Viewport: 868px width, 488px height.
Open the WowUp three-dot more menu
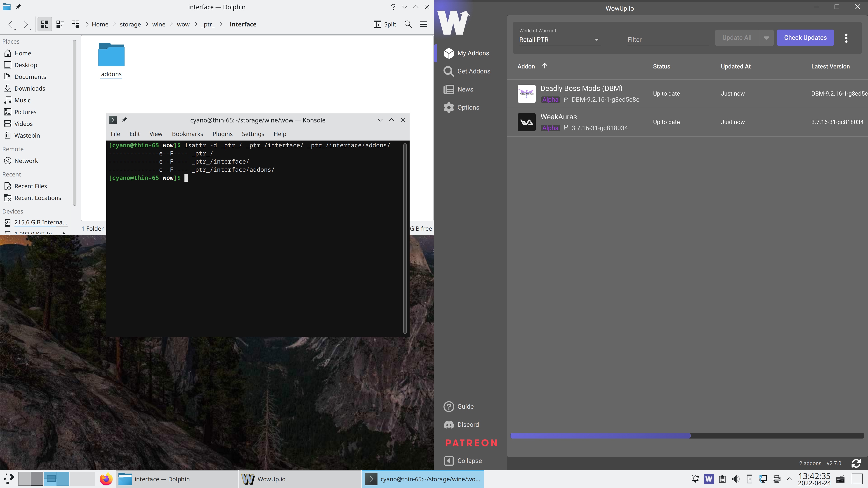point(846,38)
